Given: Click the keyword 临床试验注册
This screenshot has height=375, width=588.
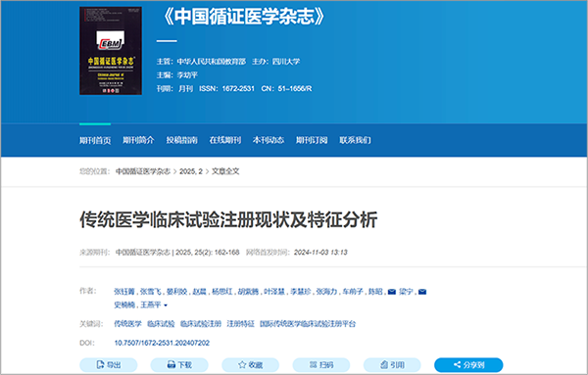Looking at the screenshot, I should click(x=201, y=324).
